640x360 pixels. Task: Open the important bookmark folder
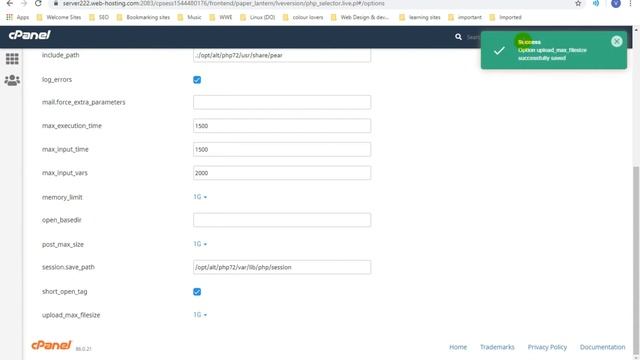[x=465, y=17]
